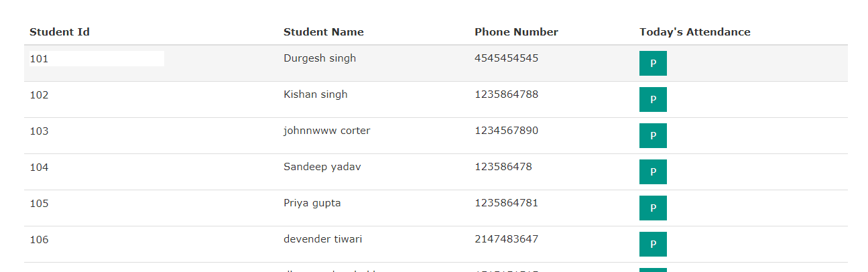Viewport: 868px width, 272px height.
Task: Toggle attendance P button for Kishan singh
Action: click(653, 99)
